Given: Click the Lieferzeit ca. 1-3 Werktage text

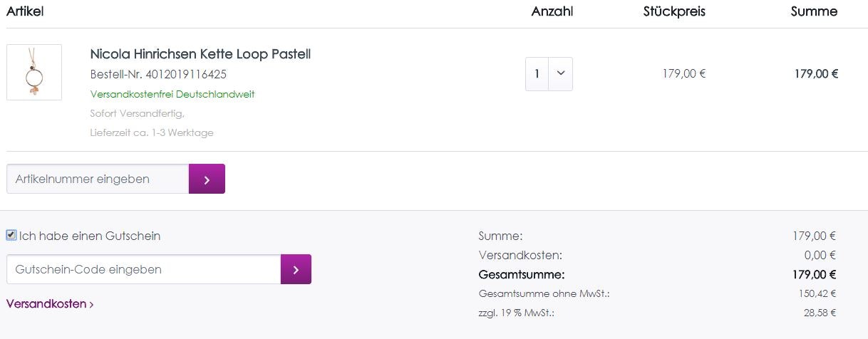Looking at the screenshot, I should tap(152, 132).
